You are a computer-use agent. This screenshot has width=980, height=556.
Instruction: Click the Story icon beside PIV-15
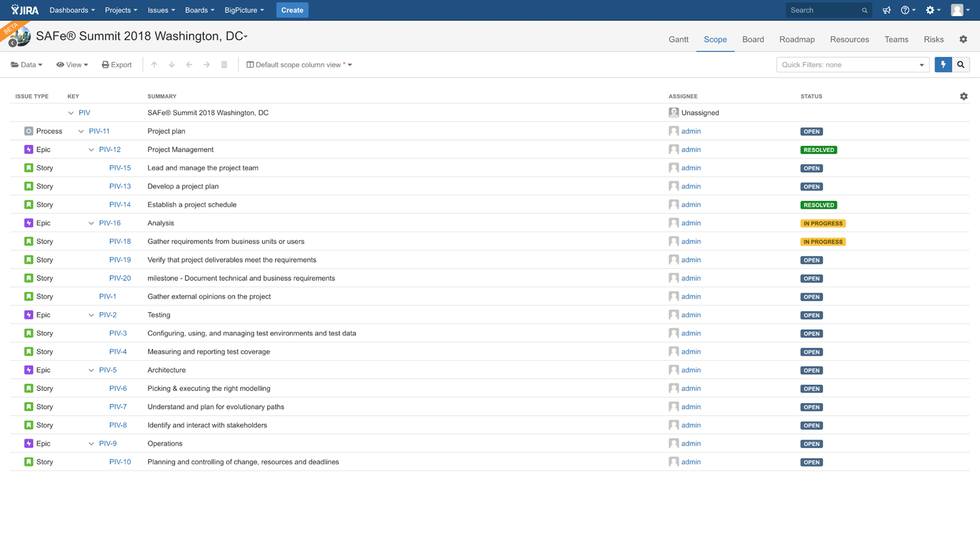tap(28, 168)
